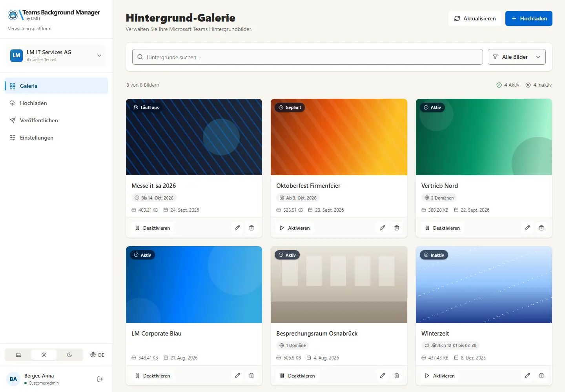Open the Winterzeit thumbnail image
Viewport: 565px width, 392px height.
tap(484, 285)
